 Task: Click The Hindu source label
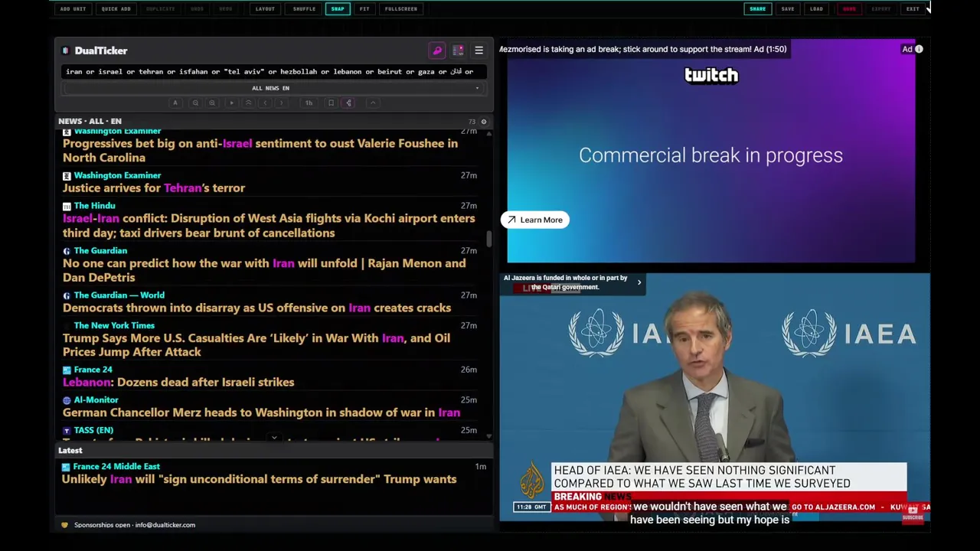(94, 205)
